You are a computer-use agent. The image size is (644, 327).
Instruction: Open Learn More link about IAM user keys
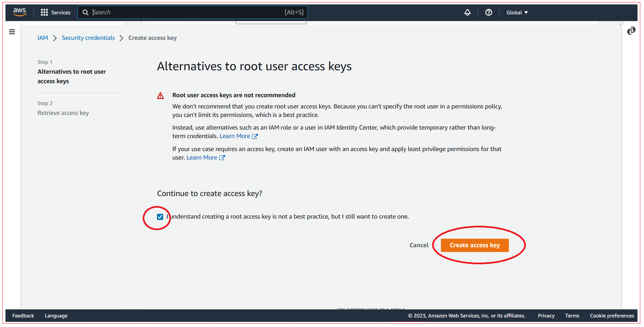coord(202,158)
